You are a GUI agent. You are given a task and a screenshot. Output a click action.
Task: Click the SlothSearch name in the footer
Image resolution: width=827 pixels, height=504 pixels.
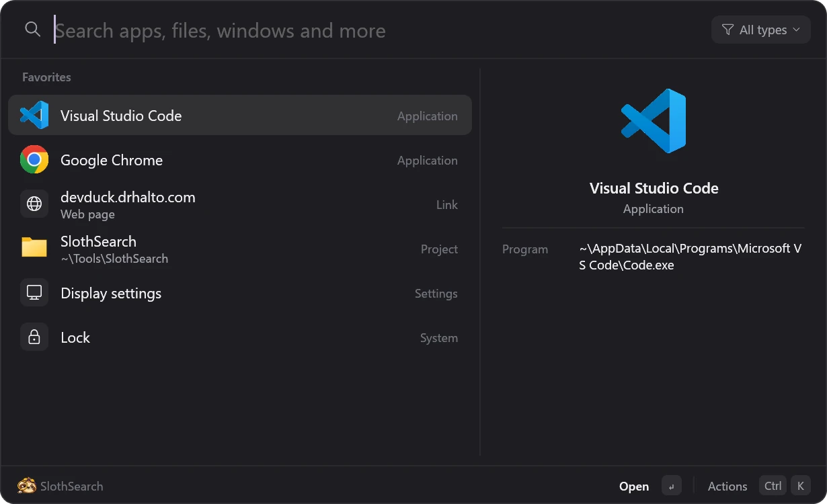(72, 486)
